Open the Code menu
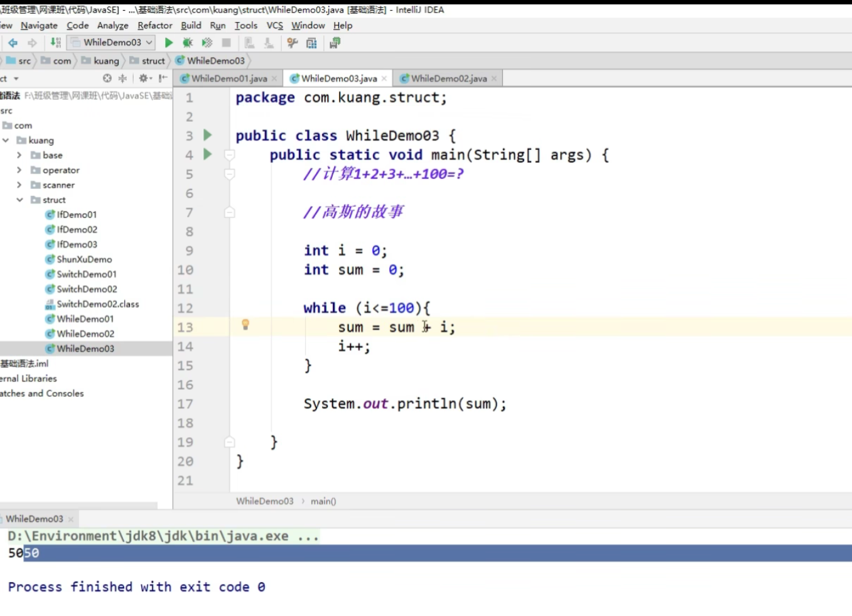The width and height of the screenshot is (852, 616). click(78, 26)
